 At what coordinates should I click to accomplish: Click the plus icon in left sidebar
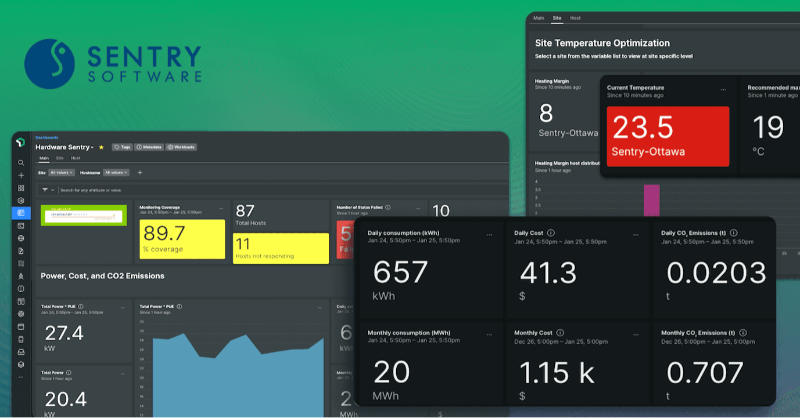click(21, 175)
